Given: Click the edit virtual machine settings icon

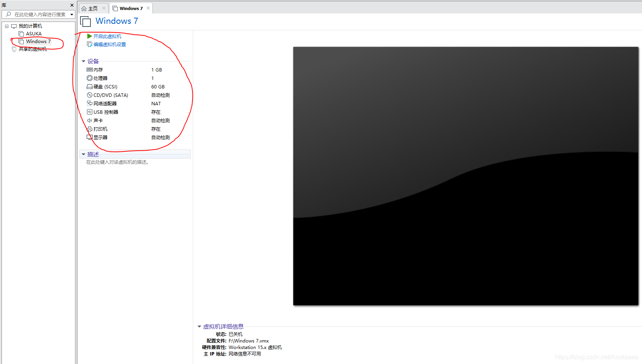Looking at the screenshot, I should (x=90, y=45).
